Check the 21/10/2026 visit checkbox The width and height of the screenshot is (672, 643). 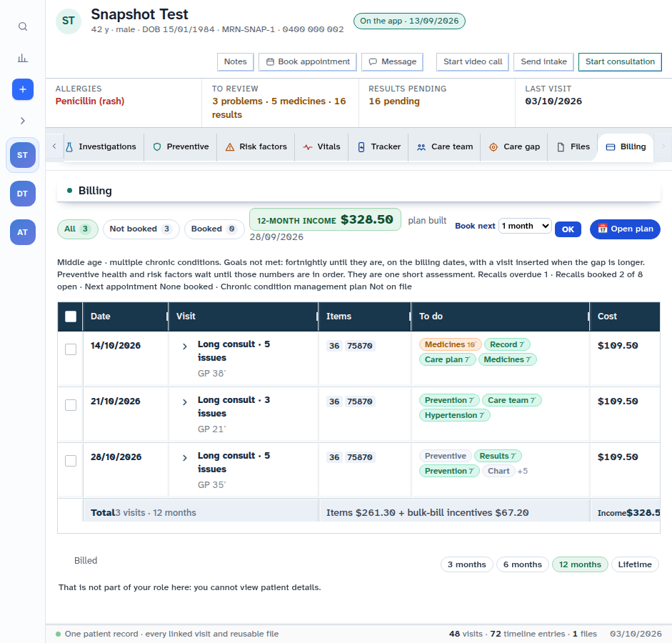coord(71,405)
